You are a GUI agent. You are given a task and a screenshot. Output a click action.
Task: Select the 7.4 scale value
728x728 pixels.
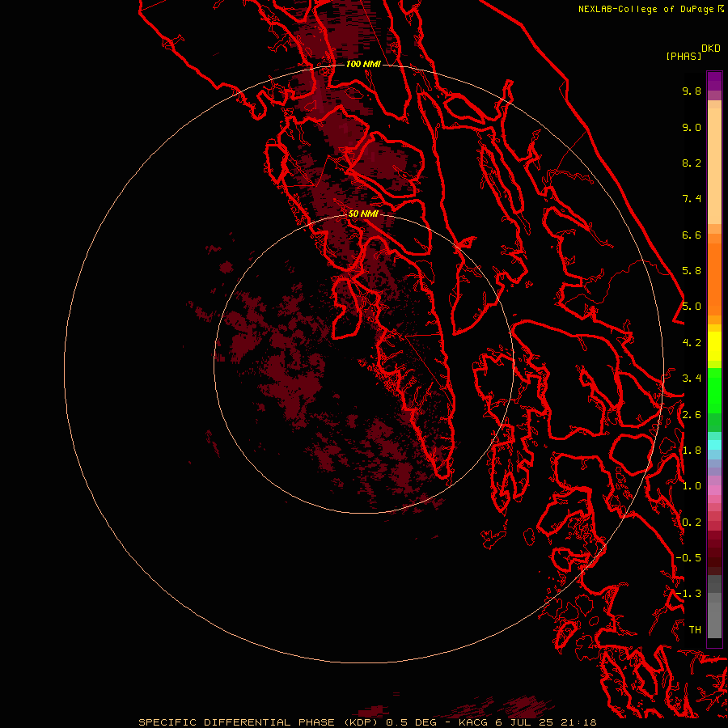click(692, 199)
